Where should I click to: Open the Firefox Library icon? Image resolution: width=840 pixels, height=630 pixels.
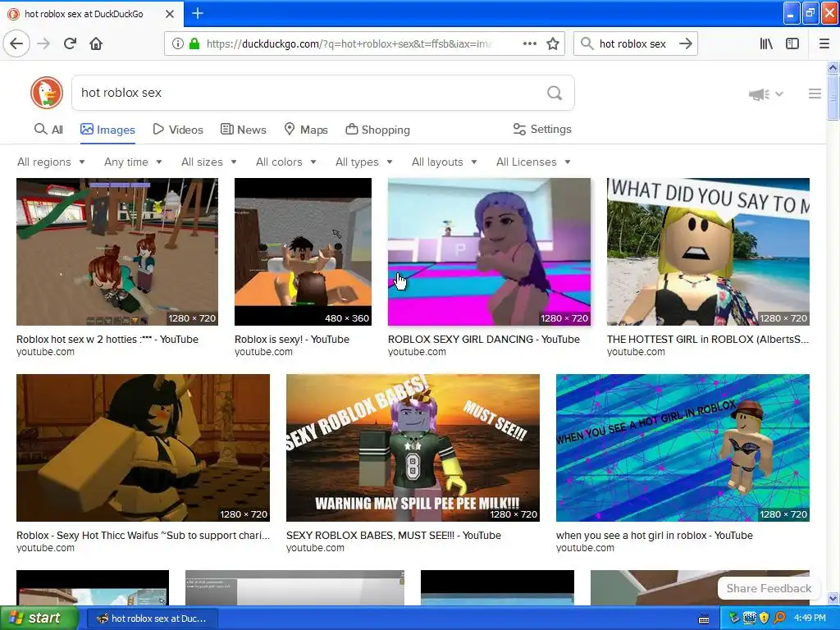click(766, 44)
